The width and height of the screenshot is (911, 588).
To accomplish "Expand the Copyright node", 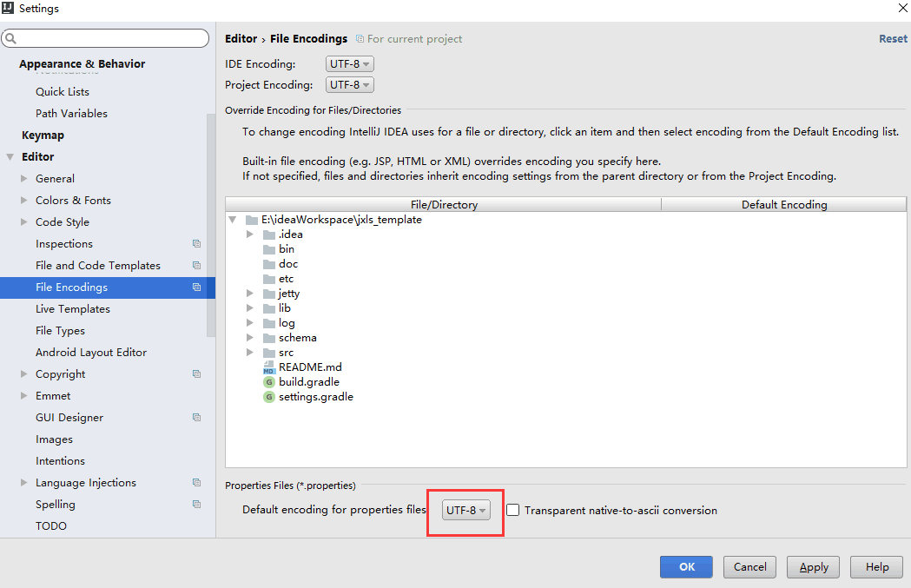I will click(23, 373).
